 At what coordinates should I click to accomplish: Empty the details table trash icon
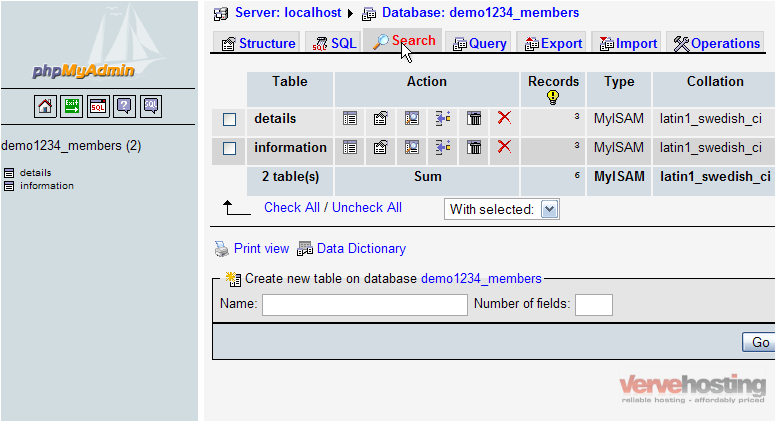tap(474, 118)
